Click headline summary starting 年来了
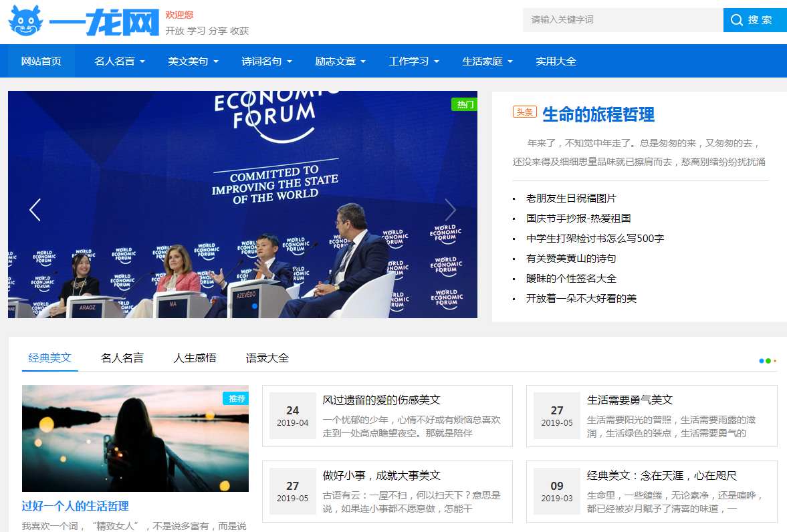 pyautogui.click(x=639, y=152)
